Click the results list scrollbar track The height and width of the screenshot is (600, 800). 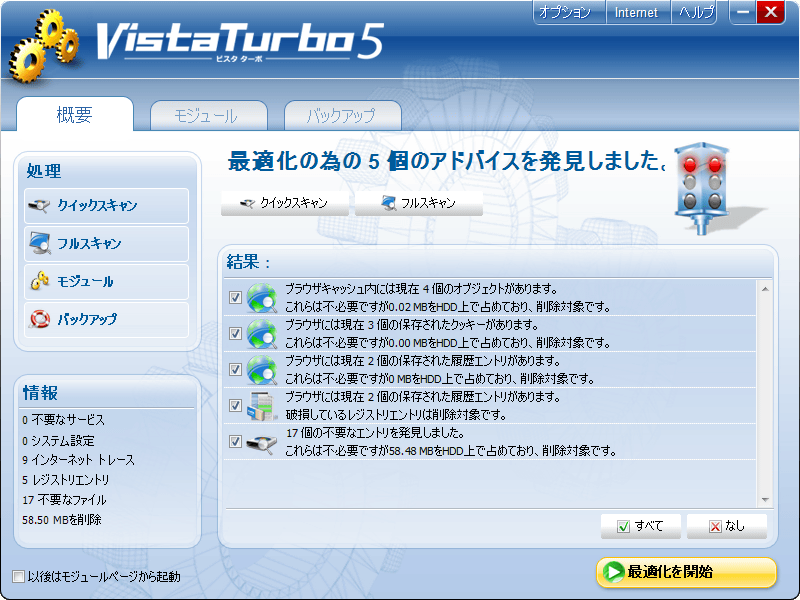tap(765, 394)
